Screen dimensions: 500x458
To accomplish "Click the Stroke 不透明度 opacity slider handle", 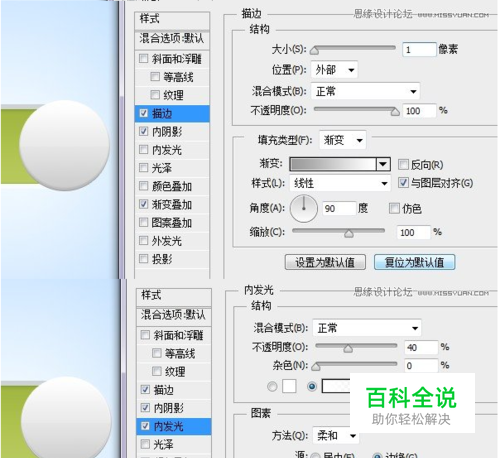I will 395,112.
